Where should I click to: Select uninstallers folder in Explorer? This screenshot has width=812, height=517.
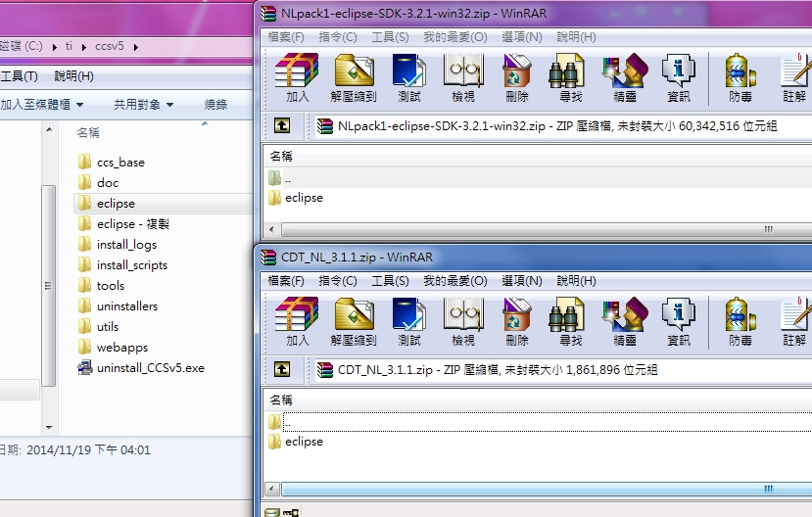tap(127, 306)
